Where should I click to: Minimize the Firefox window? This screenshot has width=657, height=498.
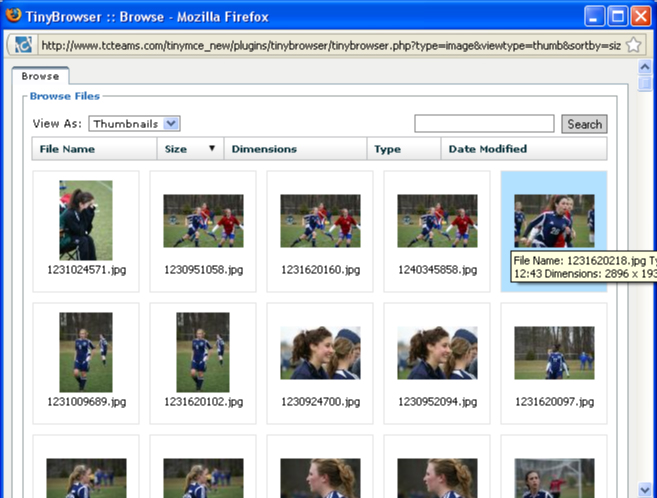[x=594, y=17]
